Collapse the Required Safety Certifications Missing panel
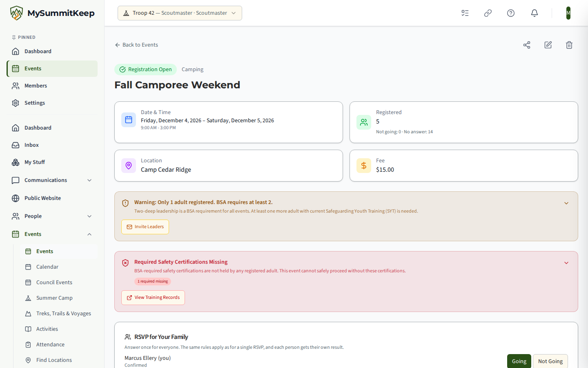The height and width of the screenshot is (368, 588). tap(566, 263)
